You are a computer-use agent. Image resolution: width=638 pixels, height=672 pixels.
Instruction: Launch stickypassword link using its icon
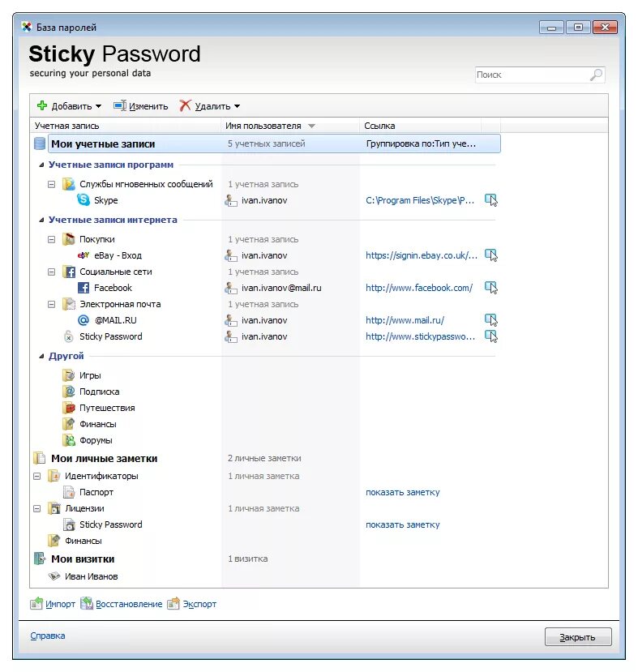click(491, 336)
